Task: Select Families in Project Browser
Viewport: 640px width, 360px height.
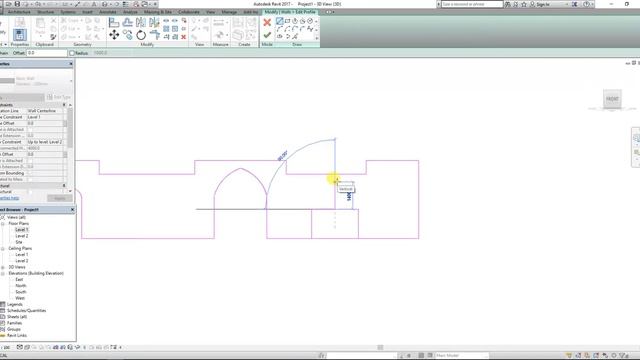Action: [15, 323]
